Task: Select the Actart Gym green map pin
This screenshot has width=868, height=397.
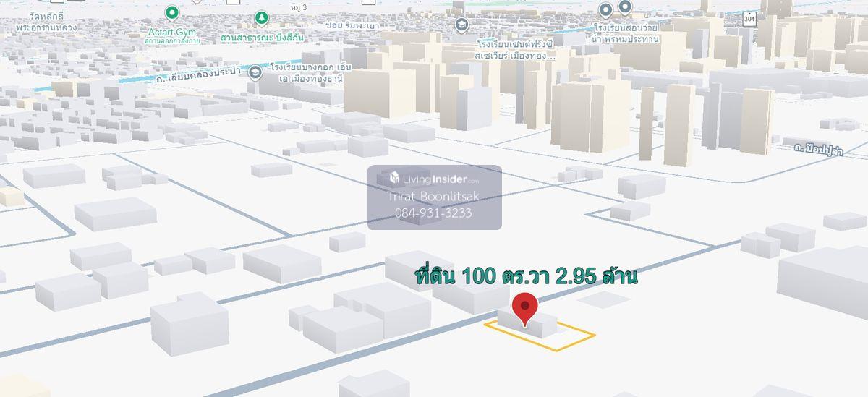Action: pyautogui.click(x=171, y=12)
